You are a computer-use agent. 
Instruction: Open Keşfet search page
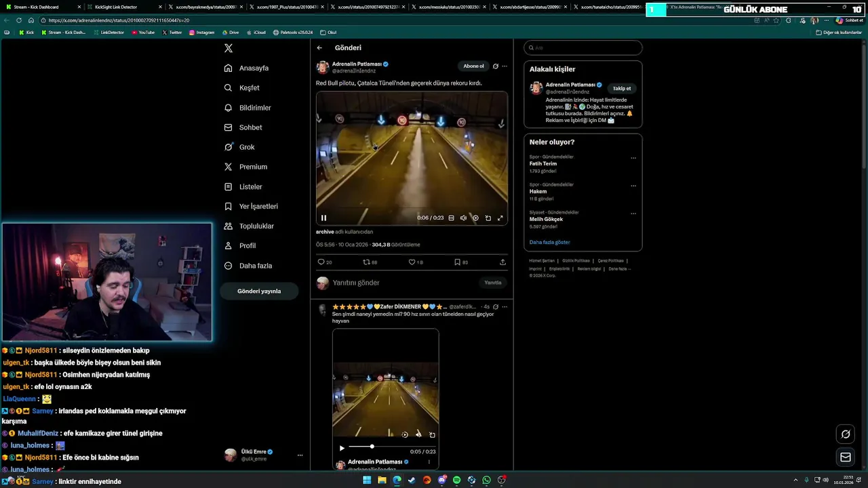tap(242, 87)
